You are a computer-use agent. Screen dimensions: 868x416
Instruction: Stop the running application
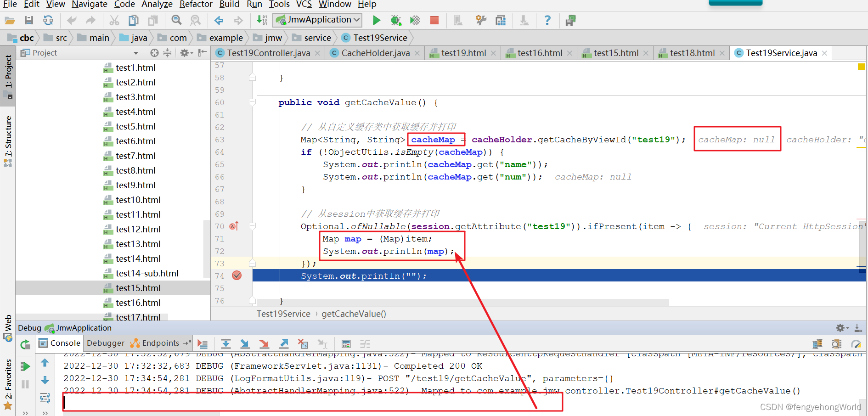[x=434, y=20]
